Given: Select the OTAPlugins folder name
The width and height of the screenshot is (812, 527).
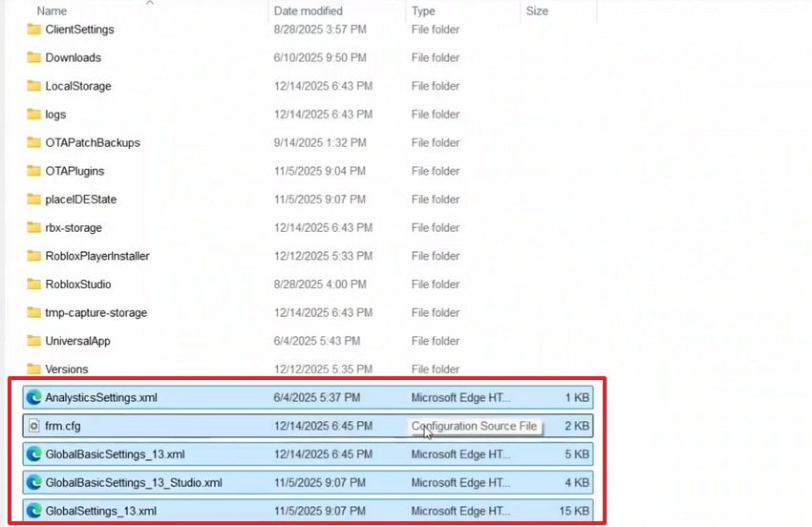Looking at the screenshot, I should (x=75, y=171).
